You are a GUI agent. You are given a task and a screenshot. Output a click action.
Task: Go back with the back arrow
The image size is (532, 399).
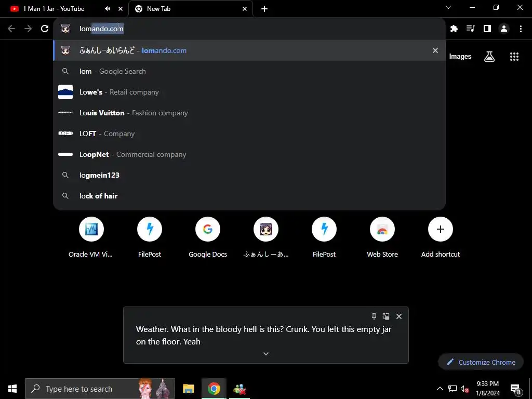click(x=11, y=29)
